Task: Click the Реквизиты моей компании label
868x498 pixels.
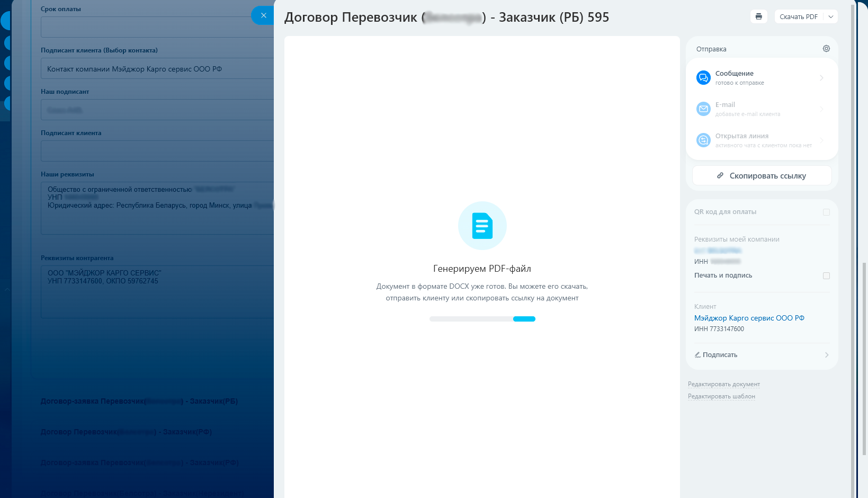Action: click(737, 239)
